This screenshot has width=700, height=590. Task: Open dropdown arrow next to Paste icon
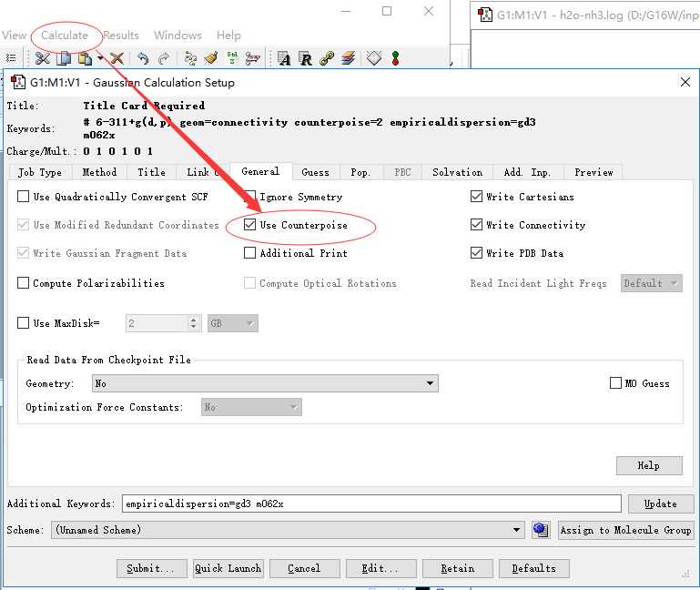100,58
